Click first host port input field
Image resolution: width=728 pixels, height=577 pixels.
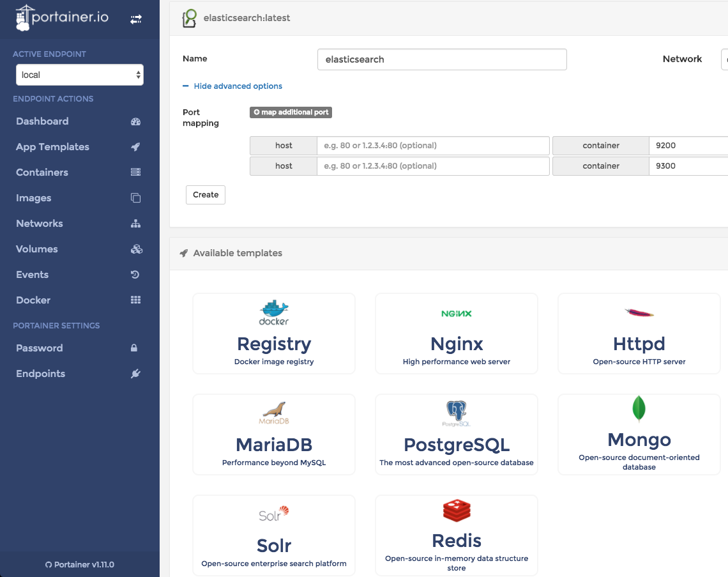433,146
